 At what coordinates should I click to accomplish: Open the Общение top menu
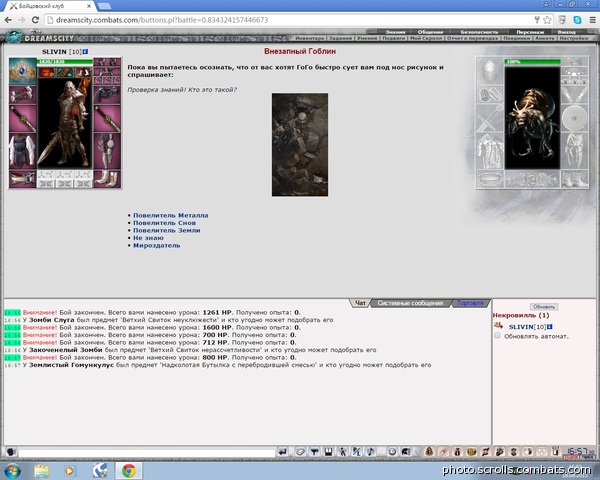(x=430, y=32)
